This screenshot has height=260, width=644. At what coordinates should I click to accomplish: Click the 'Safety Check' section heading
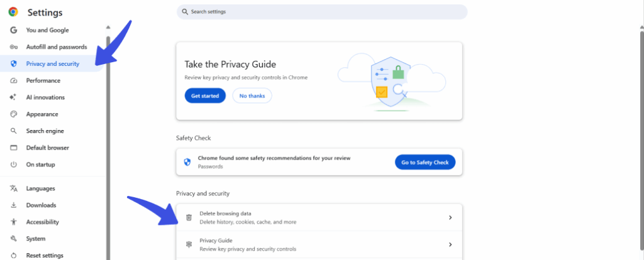[194, 138]
